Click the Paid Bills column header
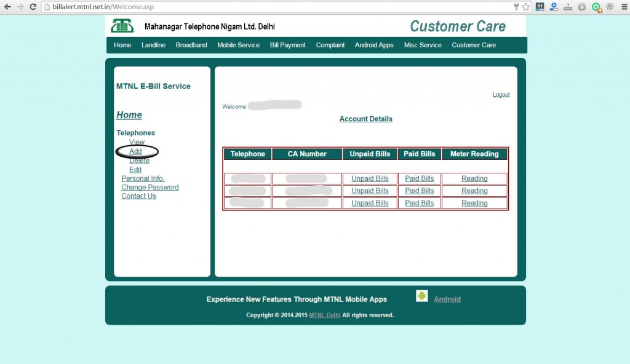This screenshot has height=364, width=630. pyautogui.click(x=420, y=154)
